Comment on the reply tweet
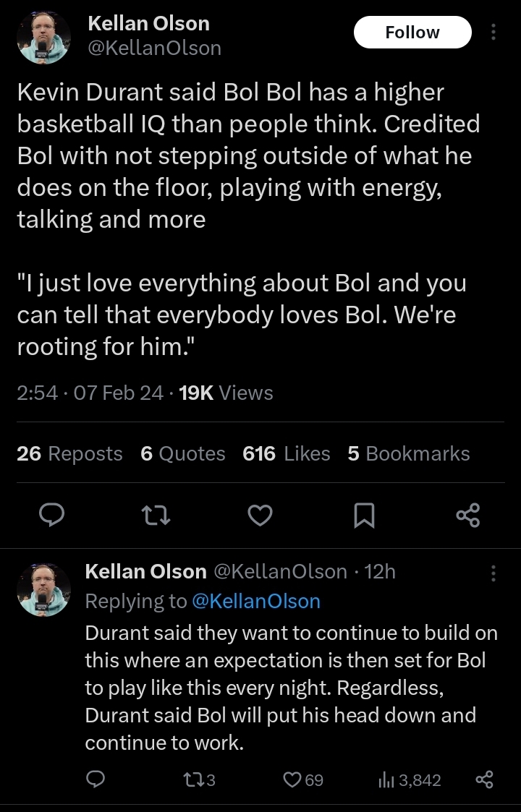The height and width of the screenshot is (812, 521). pyautogui.click(x=96, y=779)
